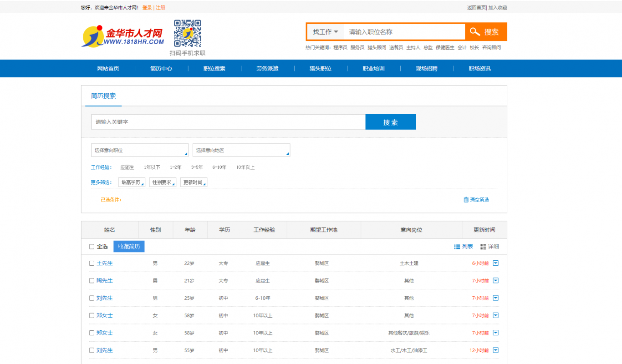Open resume of 刘先生 aged 25岁
The image size is (622, 364).
[105, 298]
